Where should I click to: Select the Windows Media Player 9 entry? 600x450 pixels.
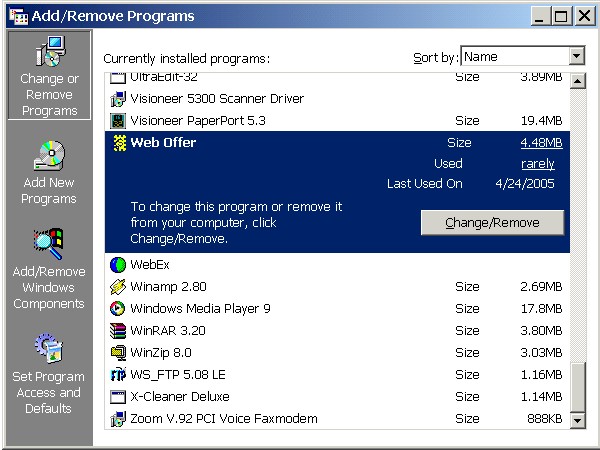click(337, 309)
